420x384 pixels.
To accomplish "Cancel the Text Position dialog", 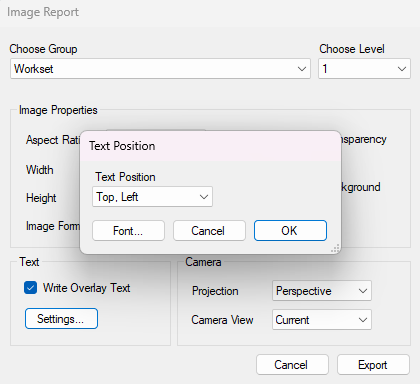I will point(209,231).
